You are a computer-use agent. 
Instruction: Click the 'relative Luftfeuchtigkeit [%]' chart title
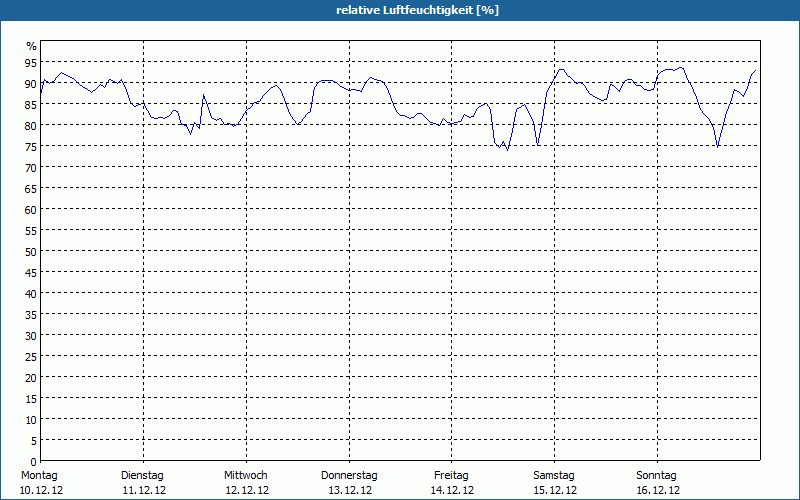pos(417,10)
